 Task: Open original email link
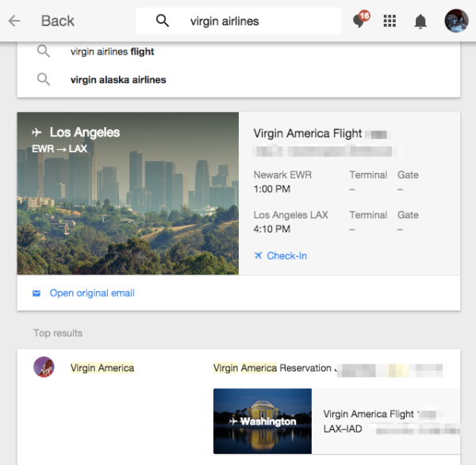(x=92, y=293)
